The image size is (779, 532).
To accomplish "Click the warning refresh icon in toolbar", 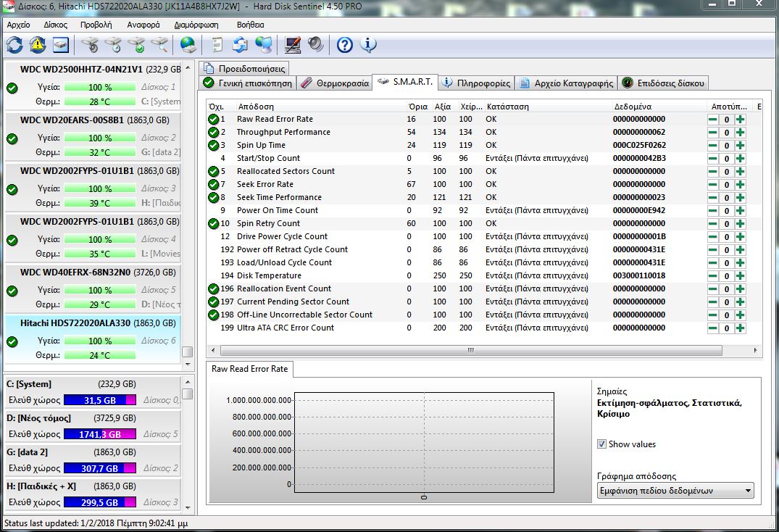I will pyautogui.click(x=37, y=45).
